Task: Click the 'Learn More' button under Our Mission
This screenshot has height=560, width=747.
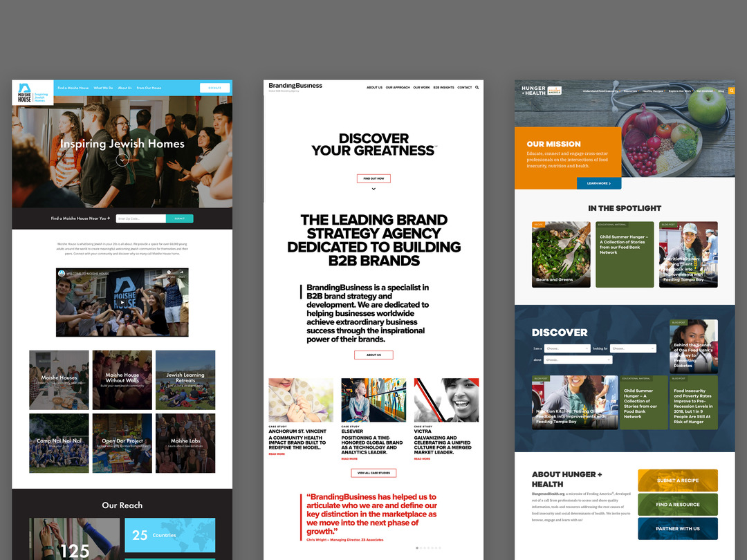Action: pos(599,183)
